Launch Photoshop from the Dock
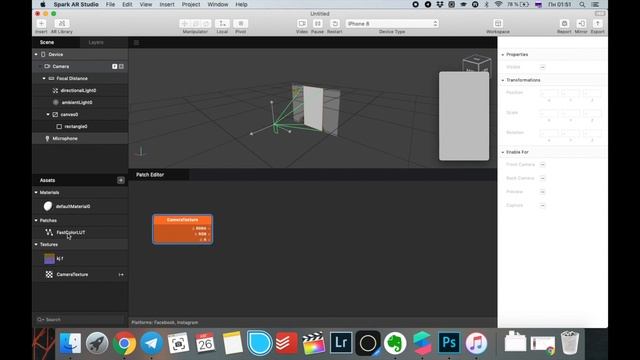640x360 pixels. click(449, 343)
